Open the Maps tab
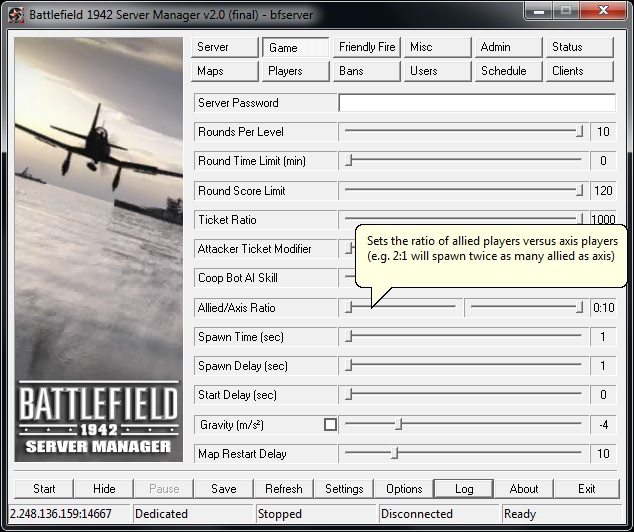This screenshot has width=634, height=532. coord(224,71)
